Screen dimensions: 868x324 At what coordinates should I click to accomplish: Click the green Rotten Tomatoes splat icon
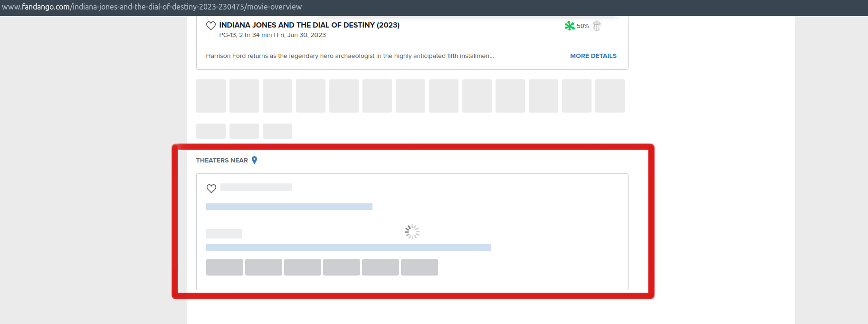pos(569,26)
